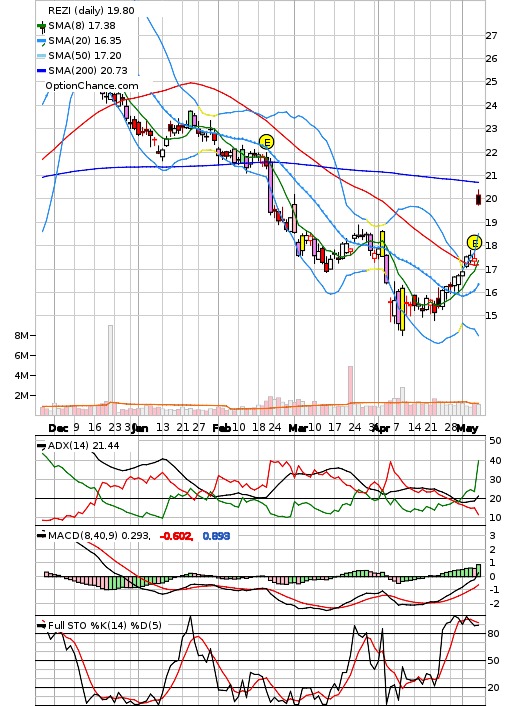Click the 4M volume axis label

coord(22,375)
